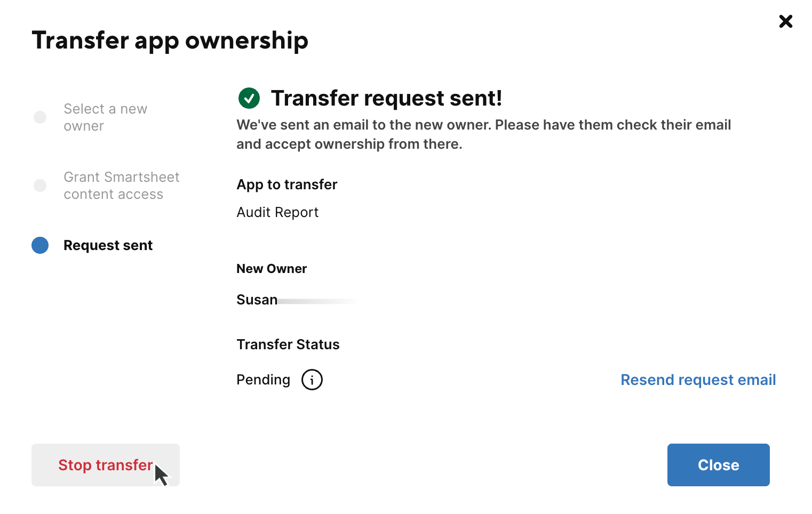The height and width of the screenshot is (514, 812).
Task: Expand the App to transfer section
Action: [287, 184]
